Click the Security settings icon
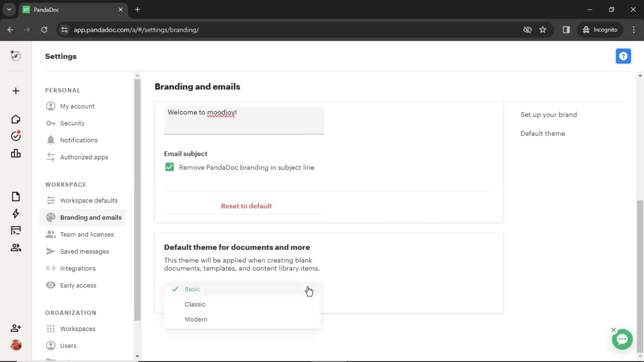This screenshot has height=362, width=644. [x=50, y=123]
